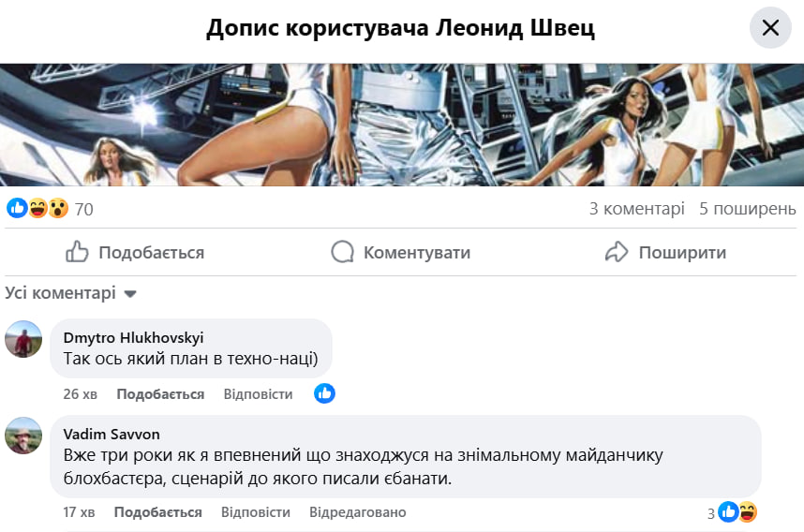Click like badge on Dmytro Hlukhovskyi's comment
Screen dimensions: 804x532
pyautogui.click(x=324, y=393)
